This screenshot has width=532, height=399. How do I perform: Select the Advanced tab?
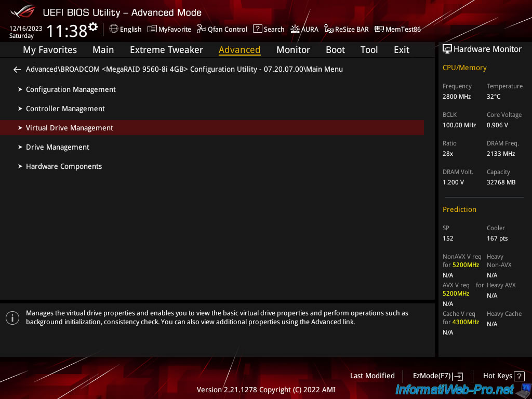tap(240, 50)
